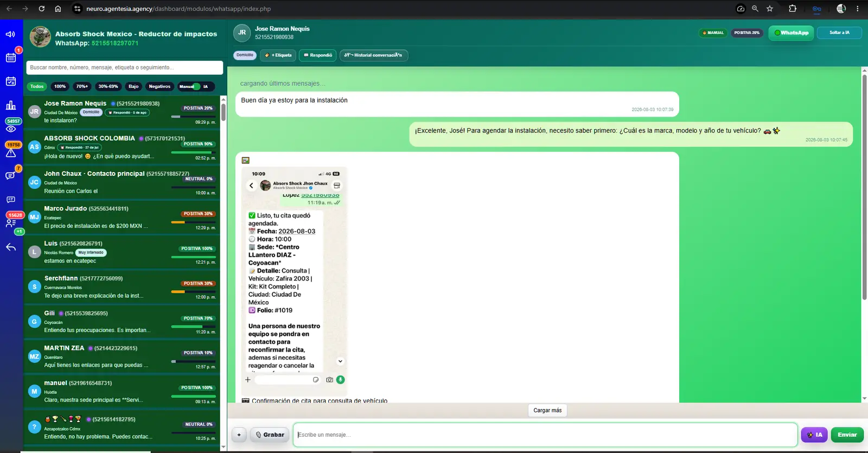Start recording with Grabar button
The image size is (868, 453).
(x=270, y=435)
